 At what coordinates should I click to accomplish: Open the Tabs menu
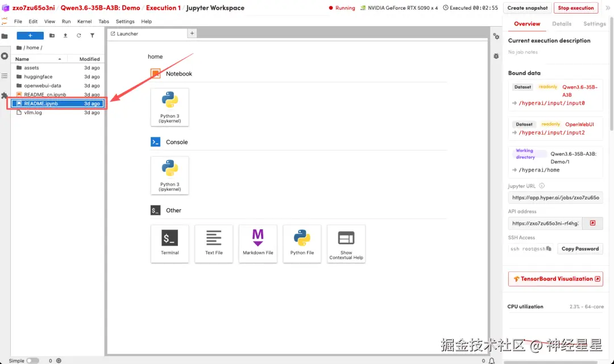[x=104, y=22]
